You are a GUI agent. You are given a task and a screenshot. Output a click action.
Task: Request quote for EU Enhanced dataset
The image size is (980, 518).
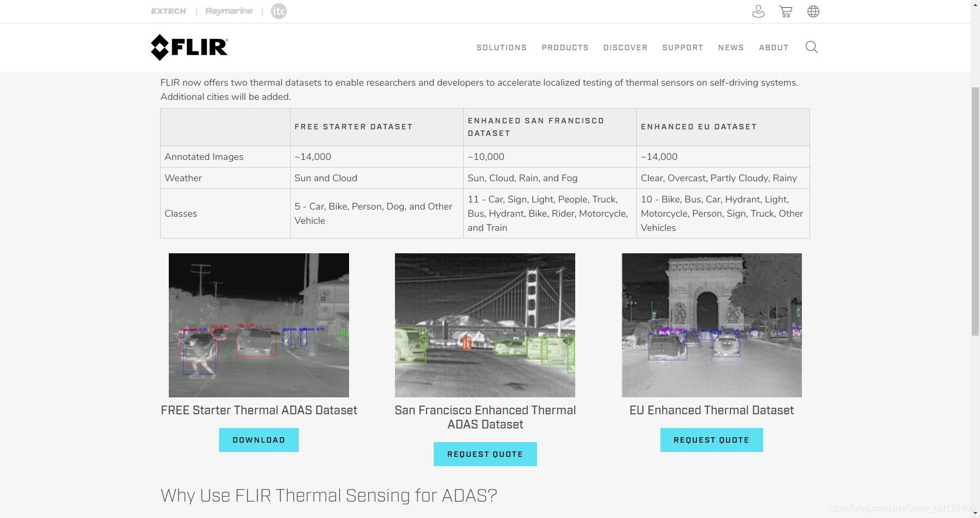tap(711, 440)
